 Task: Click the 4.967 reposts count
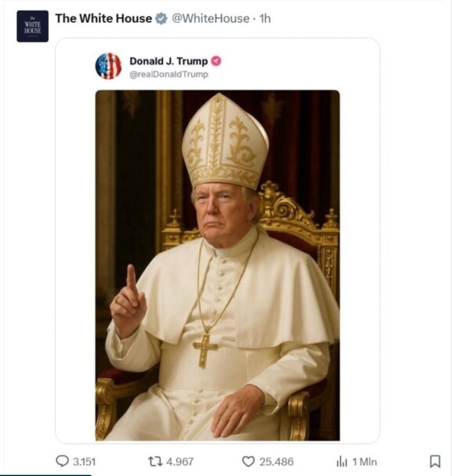pyautogui.click(x=179, y=462)
